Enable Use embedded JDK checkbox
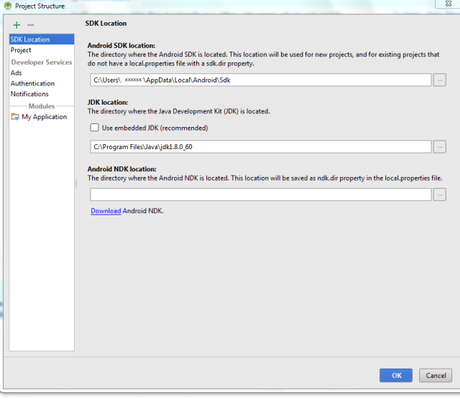The image size is (460, 408). point(95,127)
